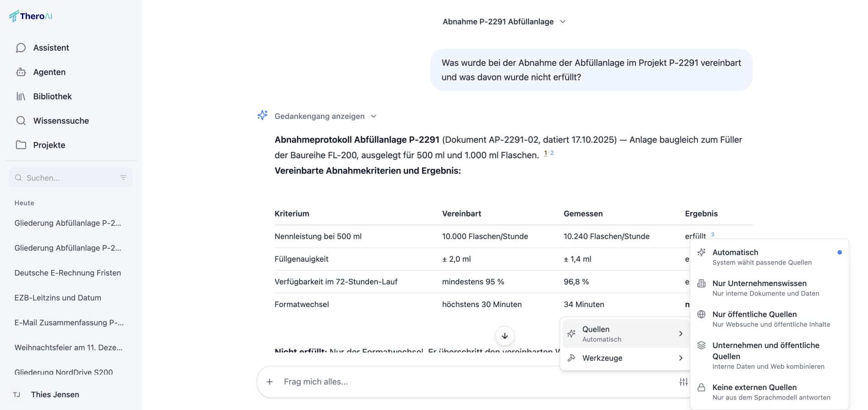Viewport: 868px width, 410px height.
Task: Select Keine externen Quellen option
Action: click(x=769, y=392)
